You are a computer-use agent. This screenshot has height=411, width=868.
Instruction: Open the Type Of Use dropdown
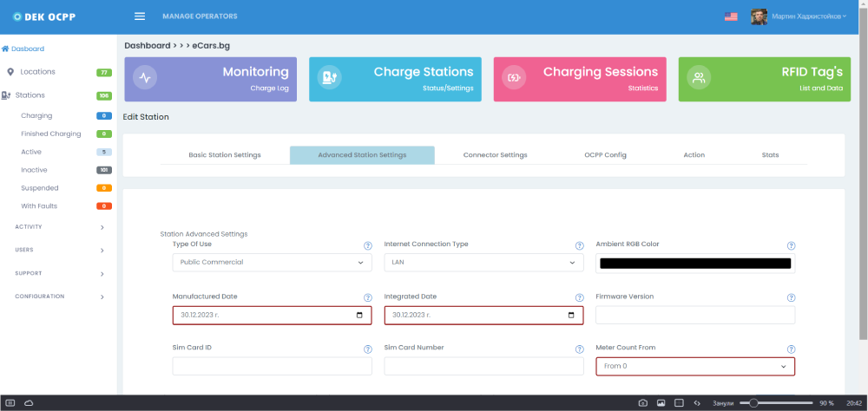[x=272, y=262]
